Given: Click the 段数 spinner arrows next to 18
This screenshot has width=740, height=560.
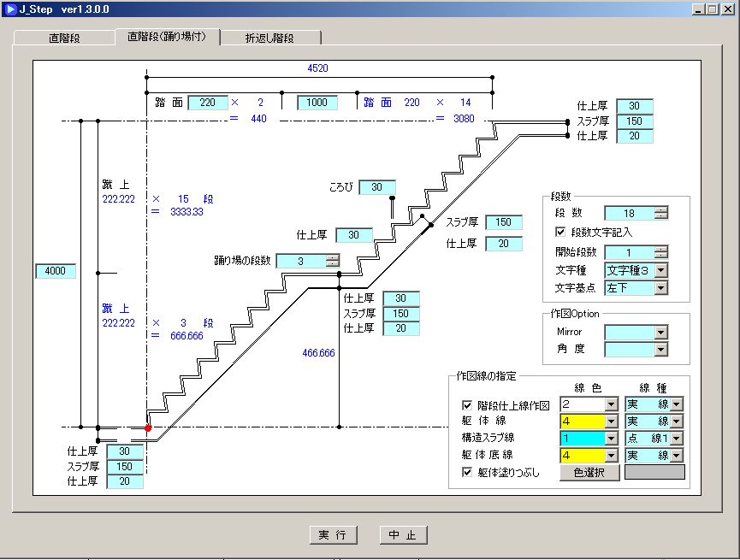Looking at the screenshot, I should [x=660, y=213].
